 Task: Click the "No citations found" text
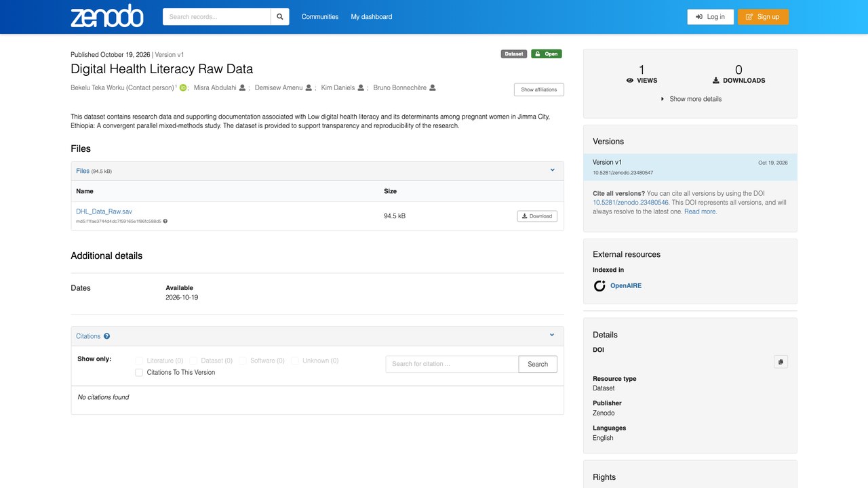[x=103, y=397]
